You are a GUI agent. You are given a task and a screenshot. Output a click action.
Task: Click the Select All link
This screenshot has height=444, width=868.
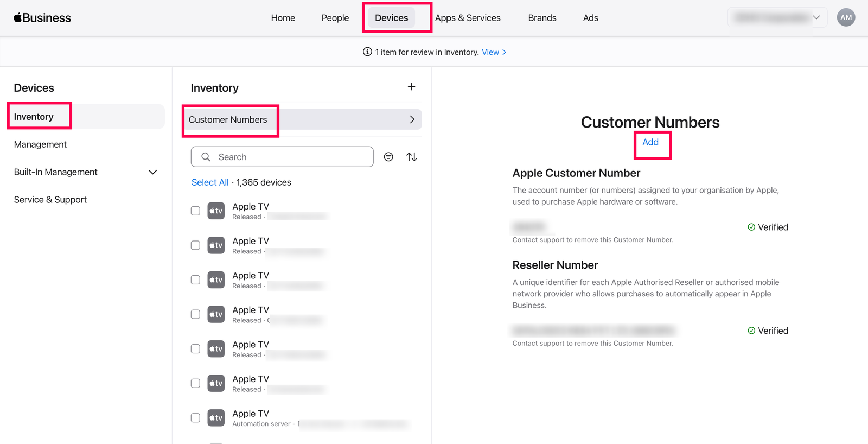point(210,182)
